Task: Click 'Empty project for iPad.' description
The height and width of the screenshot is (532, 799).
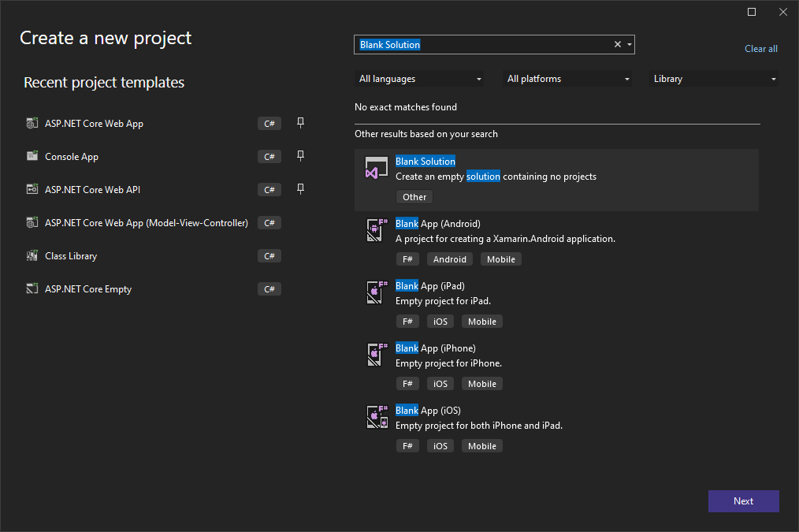Action: [x=444, y=300]
